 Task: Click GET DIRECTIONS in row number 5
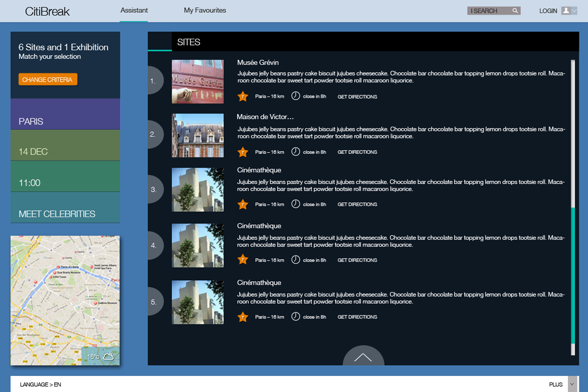click(x=357, y=318)
